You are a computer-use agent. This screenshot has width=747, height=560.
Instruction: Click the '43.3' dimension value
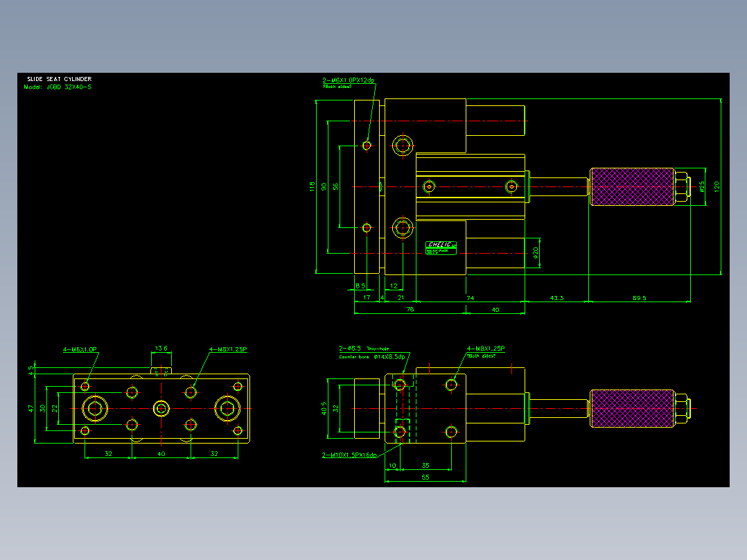[556, 298]
